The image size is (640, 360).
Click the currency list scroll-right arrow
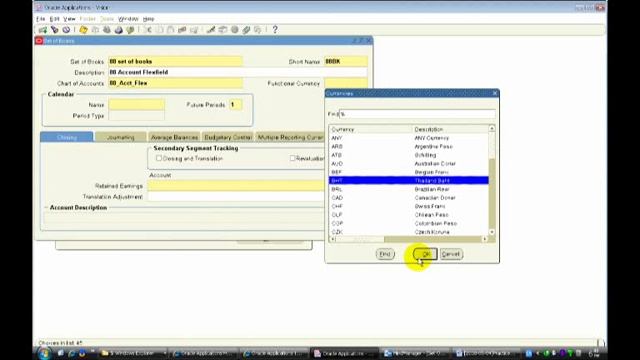tap(485, 239)
